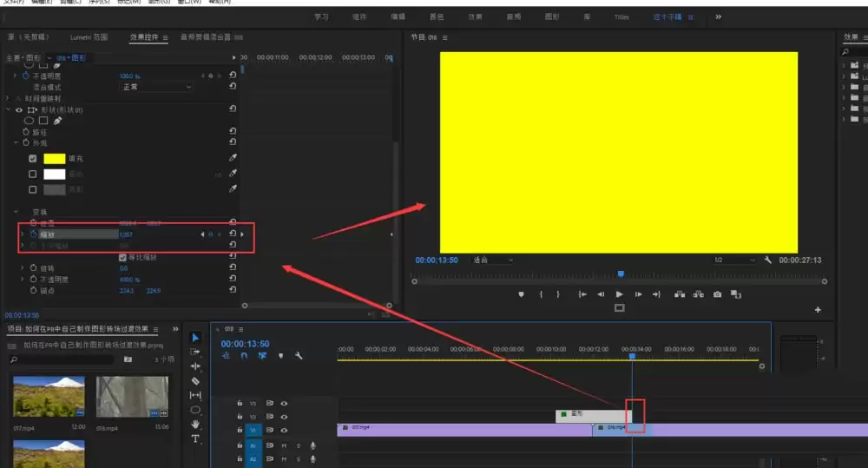868x468 pixels.
Task: Select the pen mask tool under 形状
Action: coord(57,120)
